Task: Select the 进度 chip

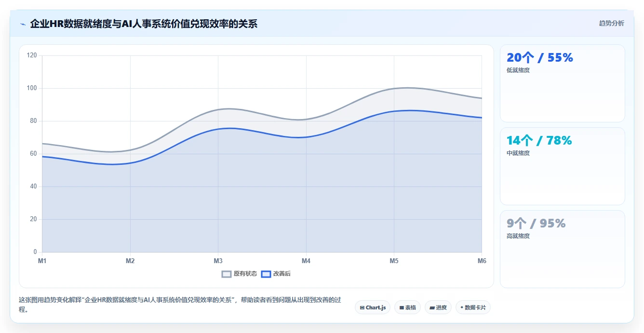Action: [438, 307]
